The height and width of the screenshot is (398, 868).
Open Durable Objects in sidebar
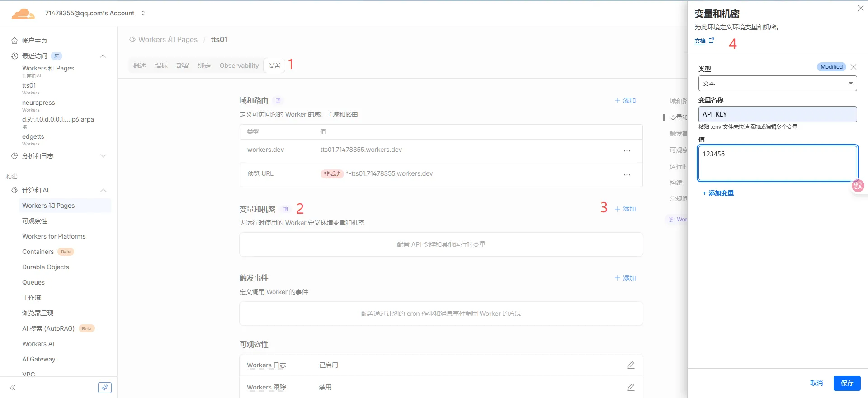click(x=46, y=267)
